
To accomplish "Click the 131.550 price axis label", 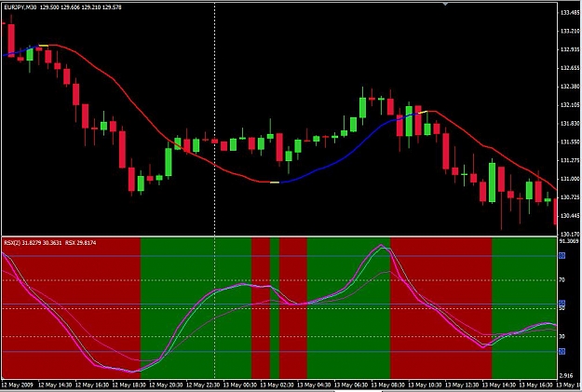I will coord(570,142).
